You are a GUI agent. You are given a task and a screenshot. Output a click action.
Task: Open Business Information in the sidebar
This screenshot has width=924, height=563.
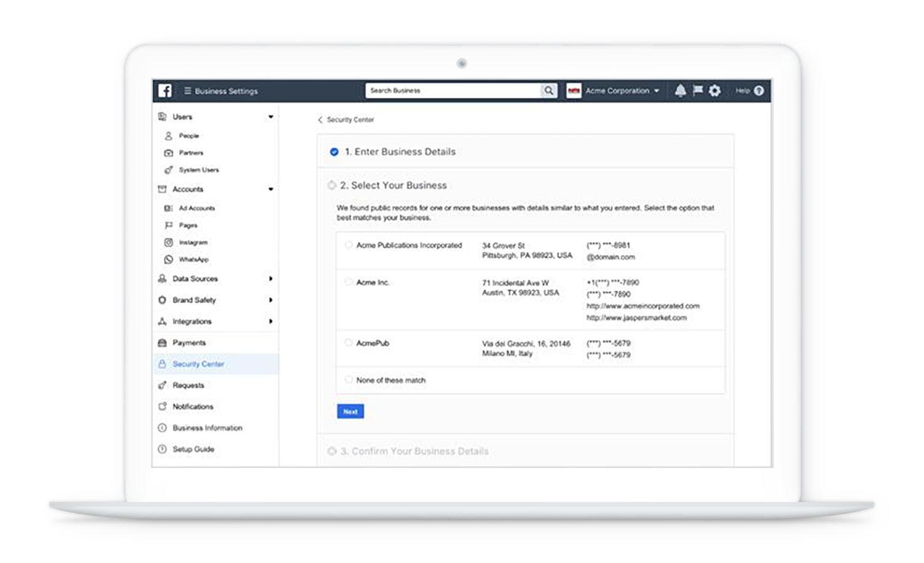208,427
